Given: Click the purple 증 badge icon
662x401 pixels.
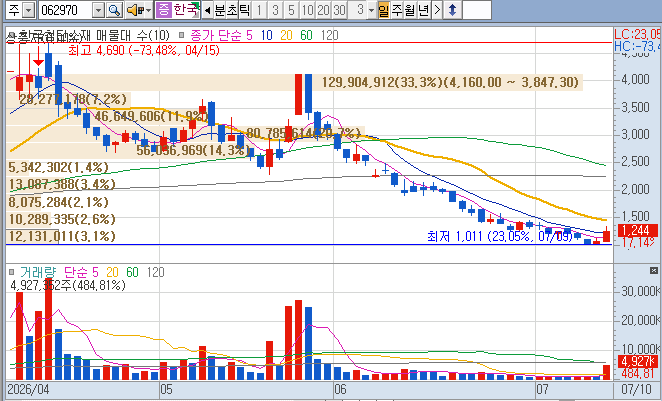Looking at the screenshot, I should [163, 10].
